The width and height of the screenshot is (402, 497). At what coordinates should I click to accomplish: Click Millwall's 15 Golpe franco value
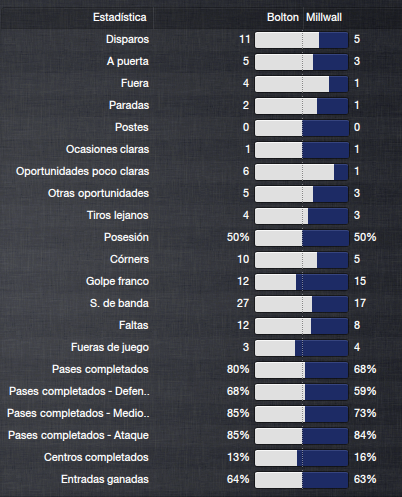click(x=360, y=281)
